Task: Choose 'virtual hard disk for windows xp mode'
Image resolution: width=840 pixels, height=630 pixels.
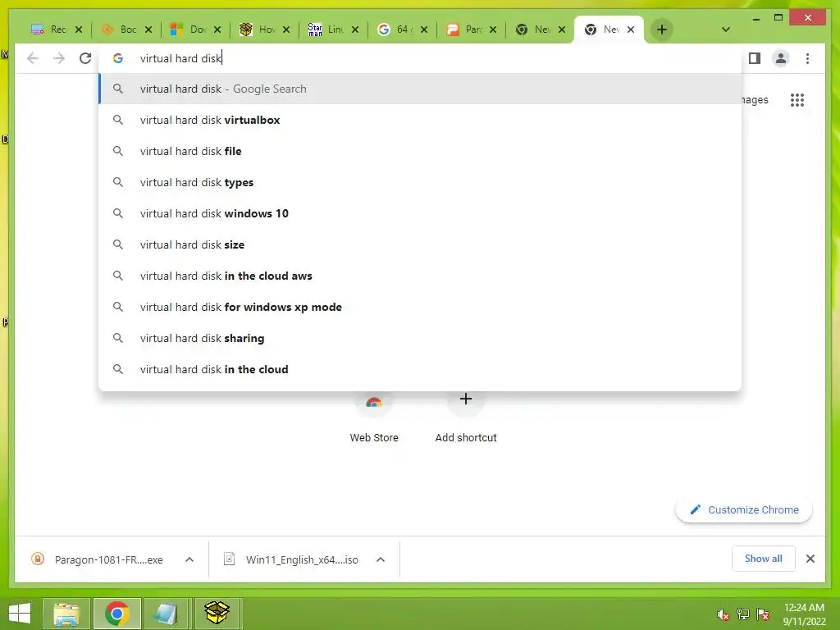Action: pos(420,307)
